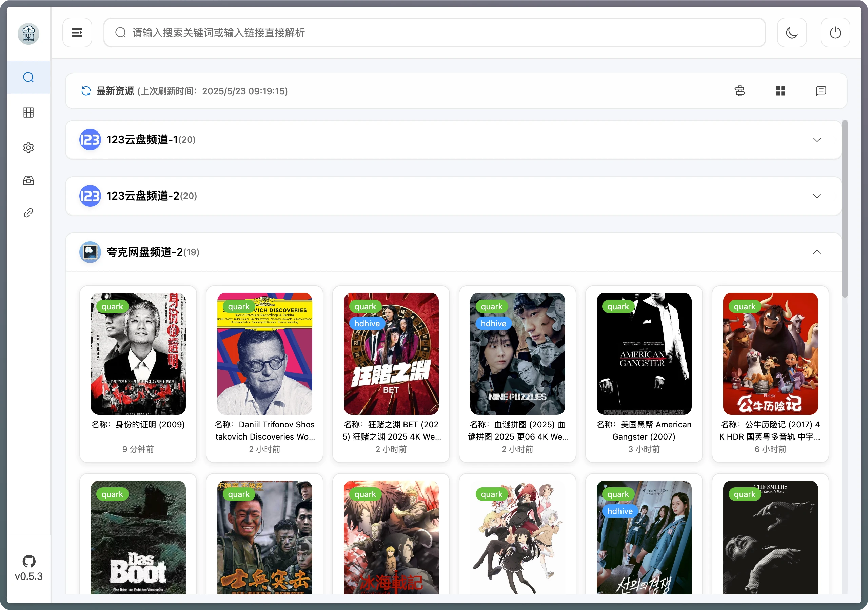868x610 pixels.
Task: Open the GitHub repository icon
Action: click(29, 561)
